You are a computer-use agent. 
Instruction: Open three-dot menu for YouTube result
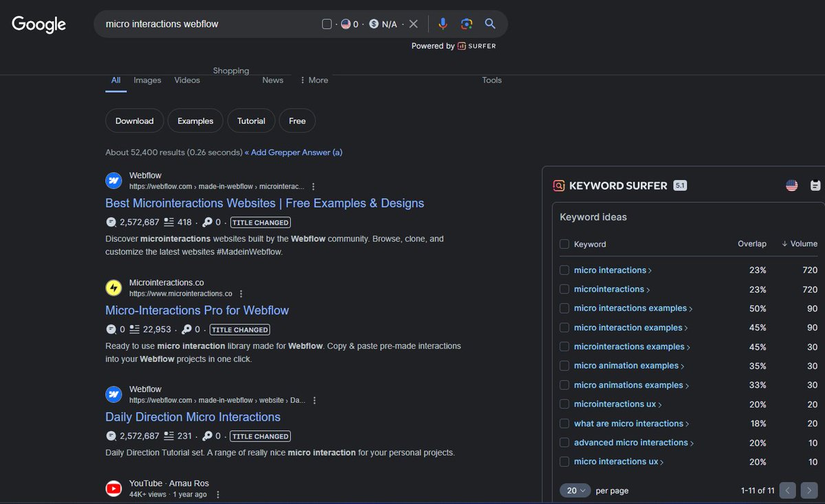(219, 494)
